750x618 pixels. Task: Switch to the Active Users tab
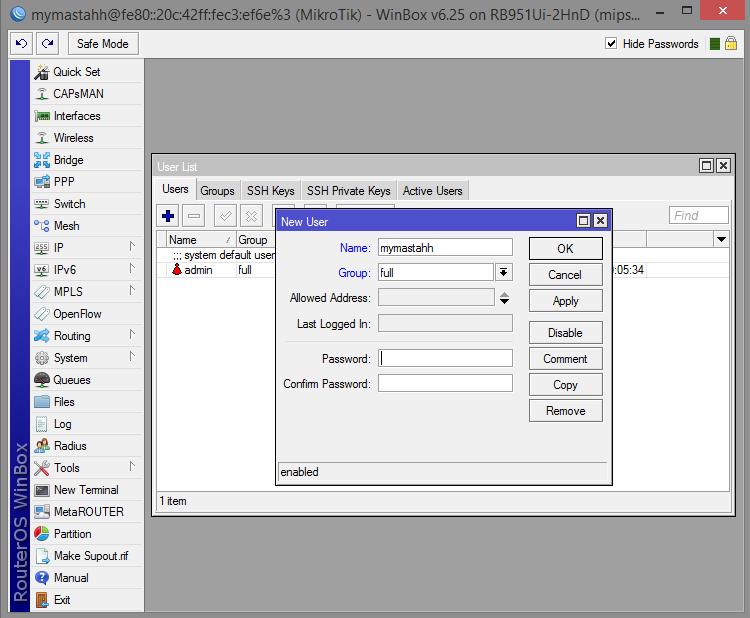click(432, 191)
